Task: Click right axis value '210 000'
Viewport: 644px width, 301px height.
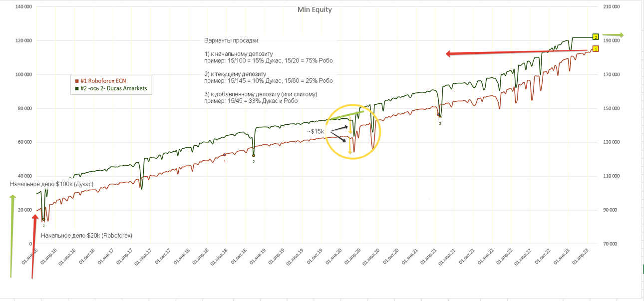Action: click(612, 7)
